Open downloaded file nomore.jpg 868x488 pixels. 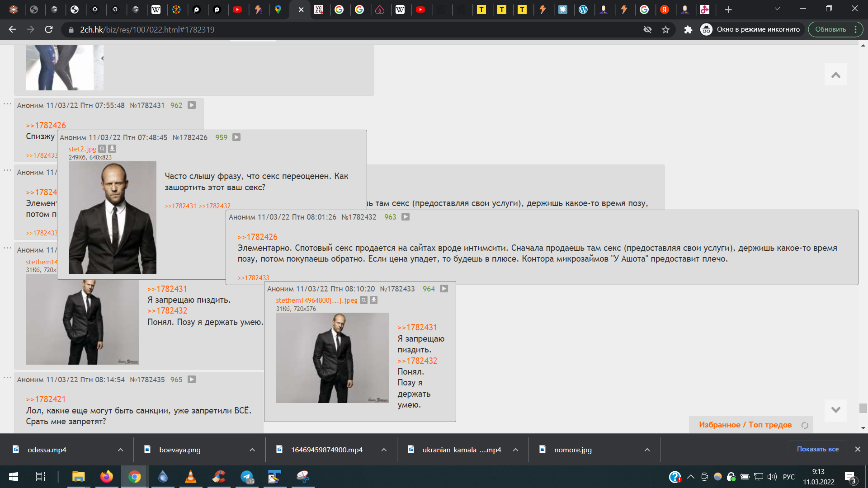click(x=573, y=450)
